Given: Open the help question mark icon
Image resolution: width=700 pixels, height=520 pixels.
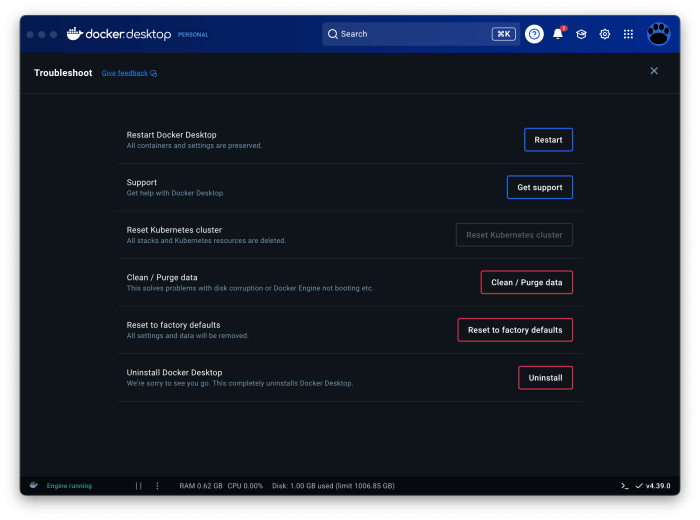Looking at the screenshot, I should click(x=534, y=34).
